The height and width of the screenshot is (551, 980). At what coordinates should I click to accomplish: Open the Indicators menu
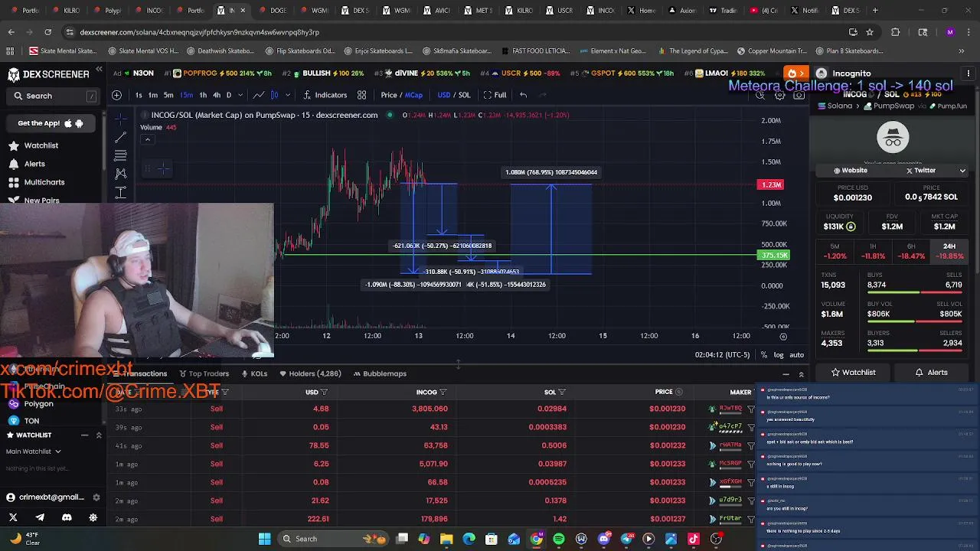click(x=325, y=95)
